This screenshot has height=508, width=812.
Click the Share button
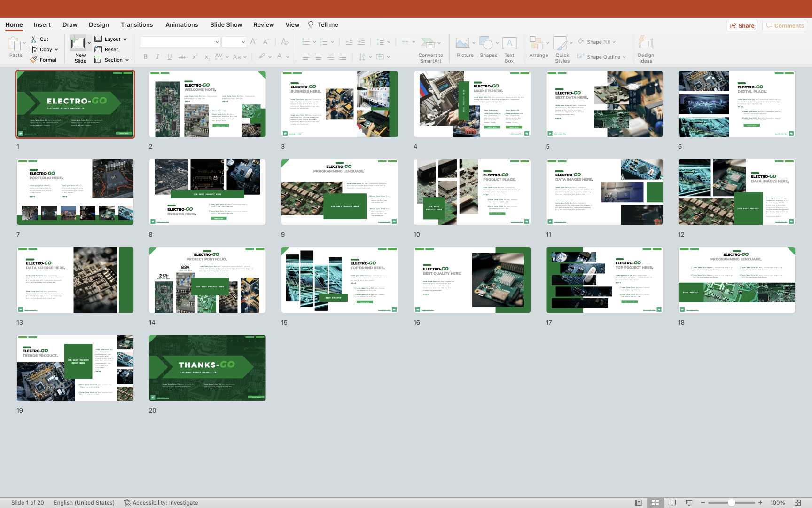tap(742, 26)
